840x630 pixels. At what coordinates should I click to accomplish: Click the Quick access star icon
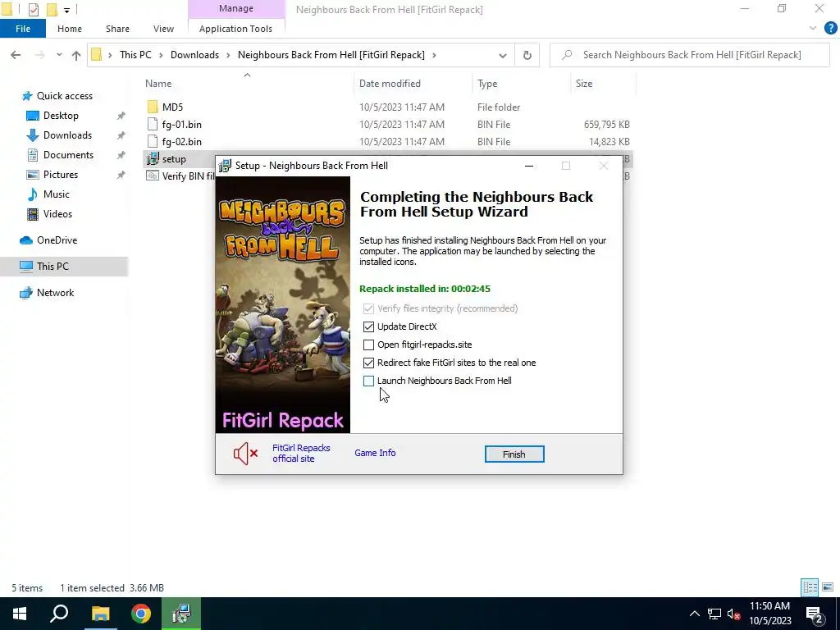click(x=27, y=96)
